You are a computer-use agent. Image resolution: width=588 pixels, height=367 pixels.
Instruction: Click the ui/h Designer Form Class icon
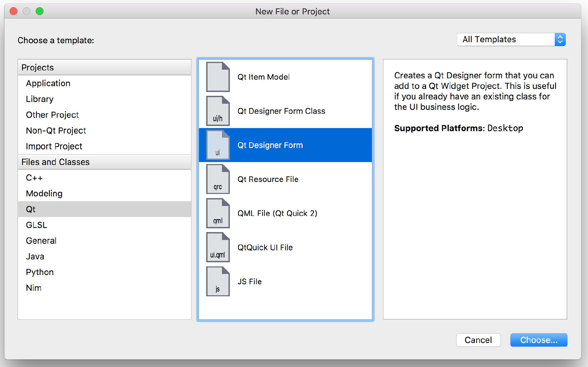coord(218,111)
